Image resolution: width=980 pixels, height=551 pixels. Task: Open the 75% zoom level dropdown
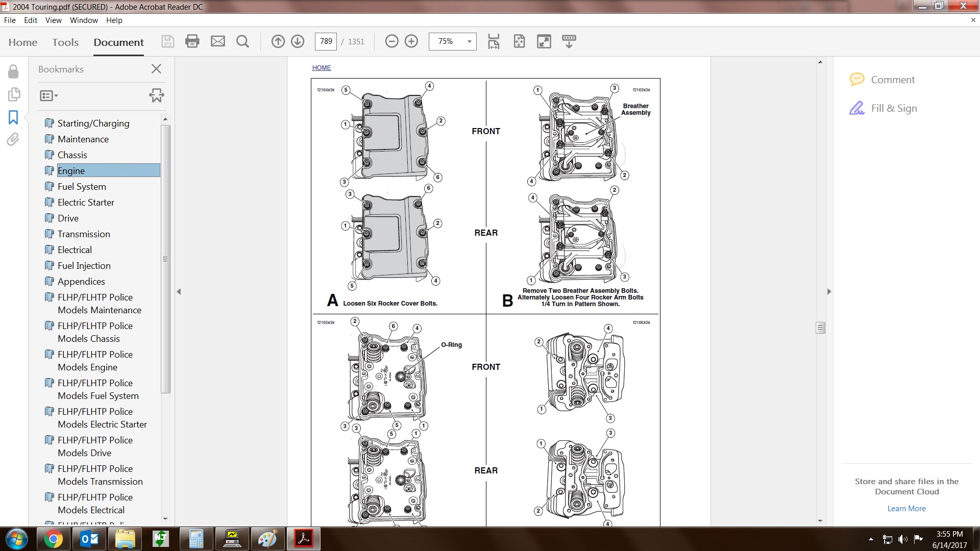point(469,41)
